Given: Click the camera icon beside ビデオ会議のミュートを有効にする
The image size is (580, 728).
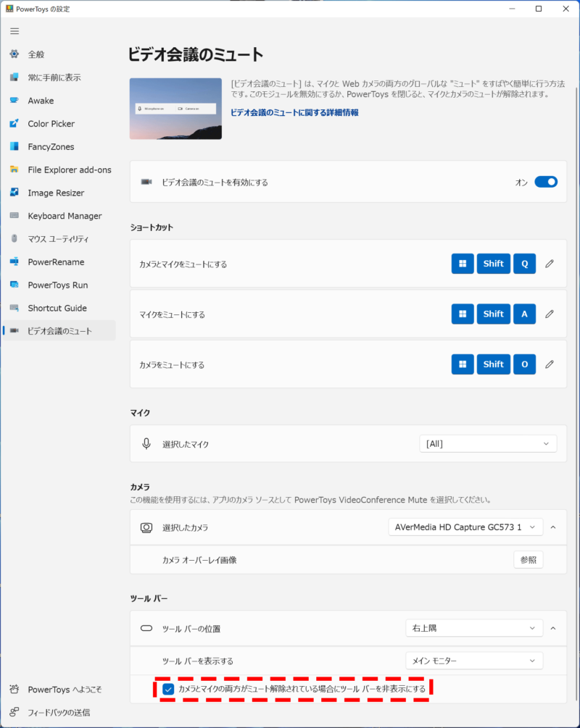Looking at the screenshot, I should click(146, 182).
